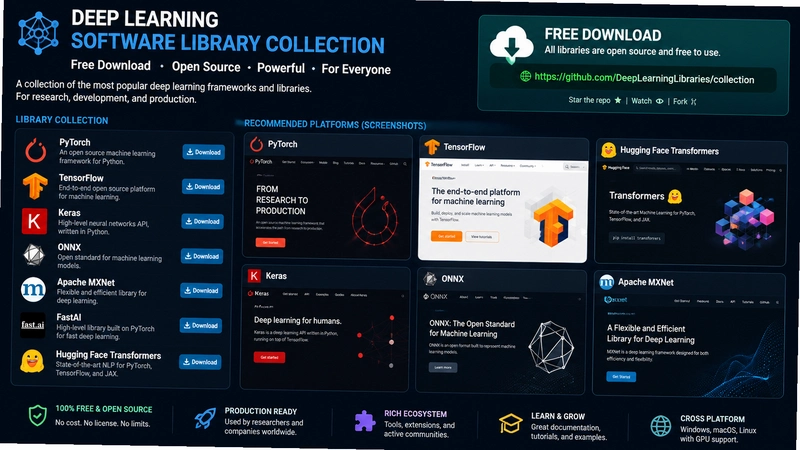Click the purple puzzle piece icon

[x=364, y=421]
